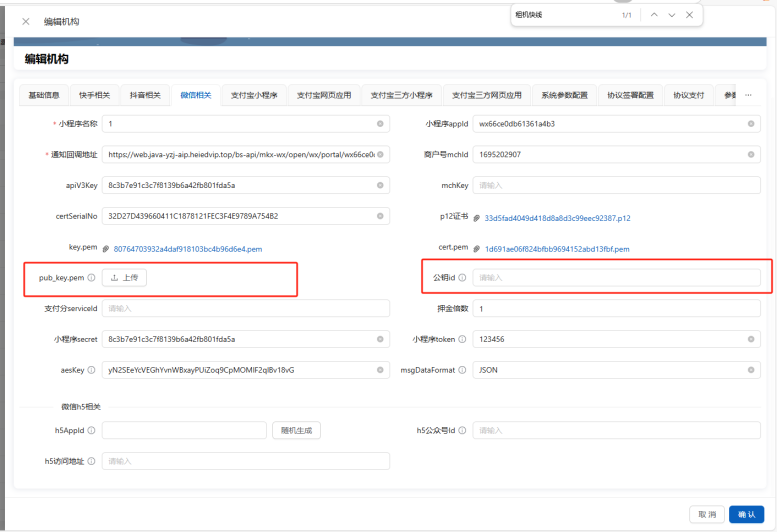Upload a pub_key.pem file with 上传
The width and height of the screenshot is (777, 532).
124,278
